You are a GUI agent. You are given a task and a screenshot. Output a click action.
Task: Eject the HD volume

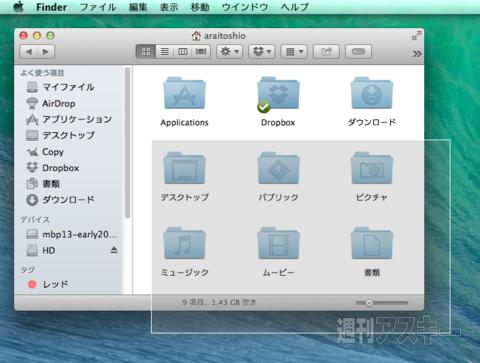114,250
